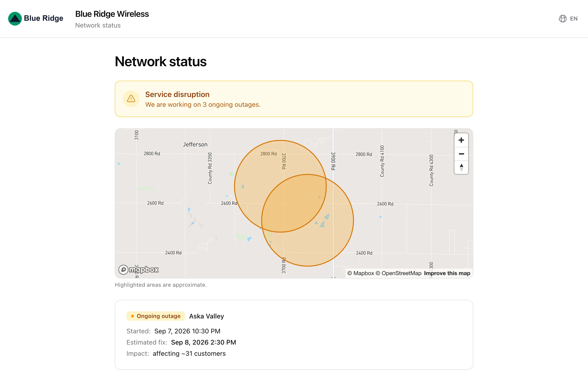
Task: Click the County Rd 4300 map label
Action: pos(431,170)
